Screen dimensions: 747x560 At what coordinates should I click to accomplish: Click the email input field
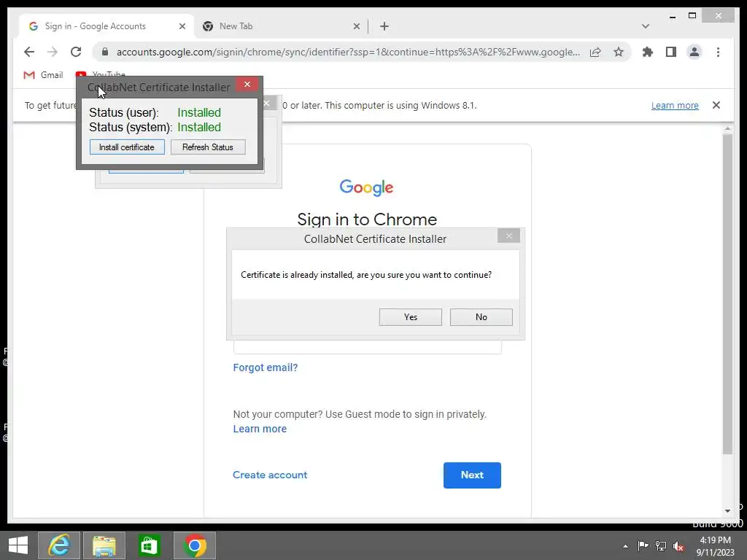tap(368, 346)
